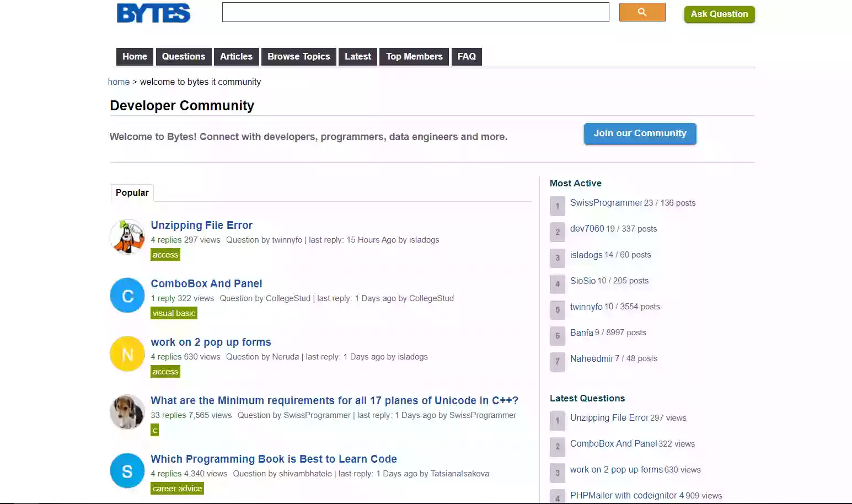
Task: Click shivambhatele's blue S avatar
Action: pyautogui.click(x=127, y=471)
